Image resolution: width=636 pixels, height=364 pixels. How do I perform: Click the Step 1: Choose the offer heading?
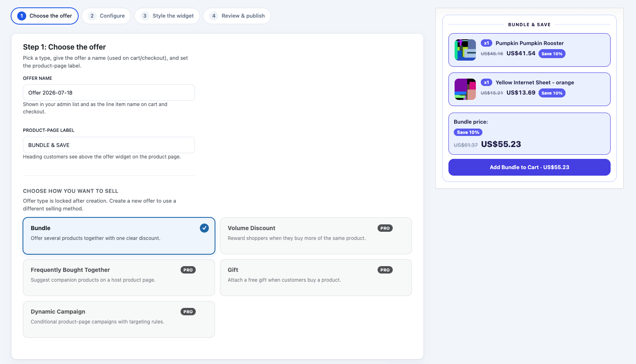(x=64, y=47)
